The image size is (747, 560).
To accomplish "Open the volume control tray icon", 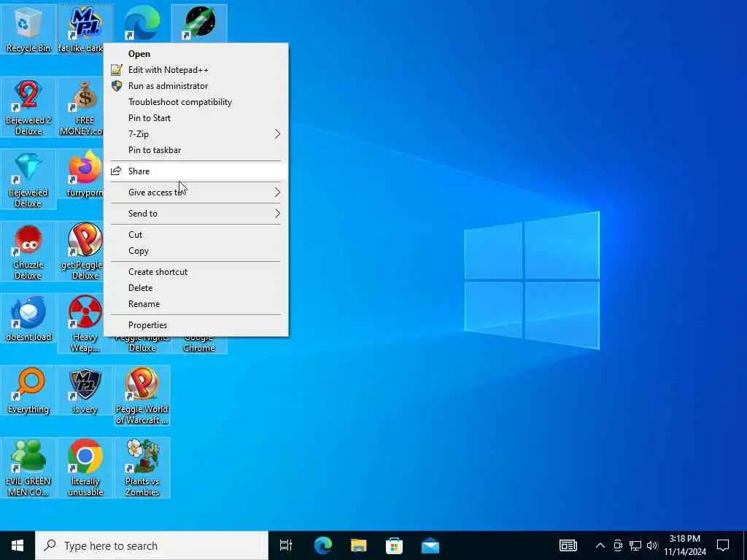I will click(652, 545).
